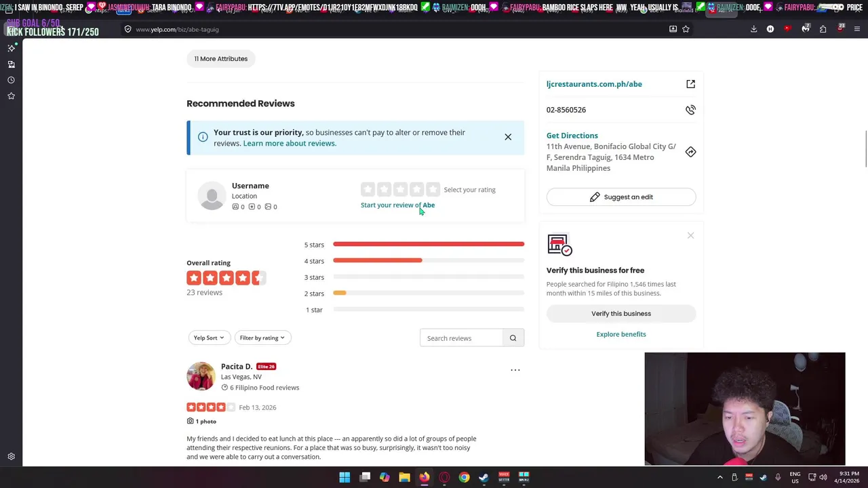Click the fourth star in 'Select your rating'
Screen dimensions: 868x488
point(416,189)
